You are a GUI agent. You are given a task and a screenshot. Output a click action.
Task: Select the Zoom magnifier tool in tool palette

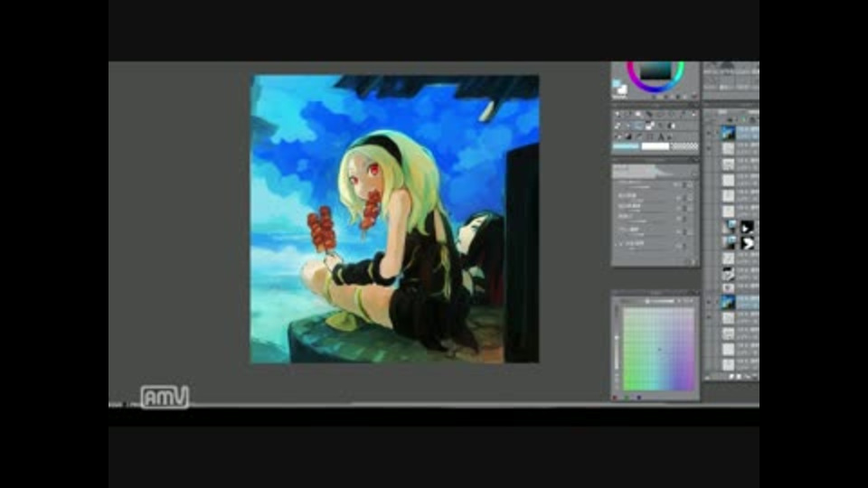tap(618, 114)
